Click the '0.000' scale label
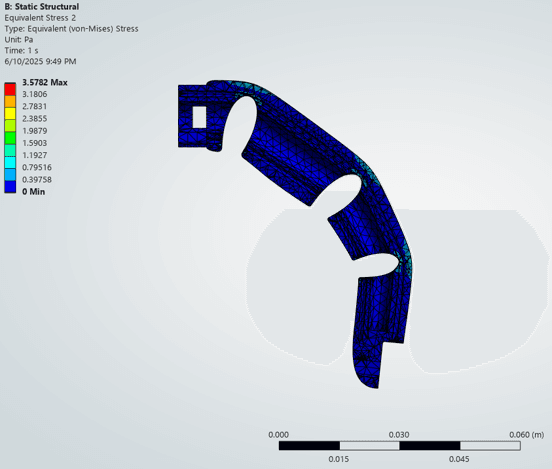This screenshot has height=469, width=552. tap(278, 435)
